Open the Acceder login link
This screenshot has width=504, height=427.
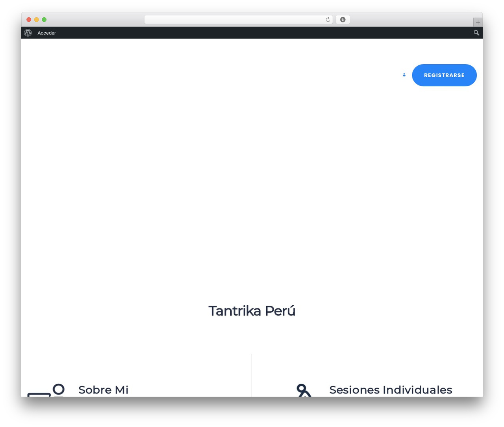[46, 33]
